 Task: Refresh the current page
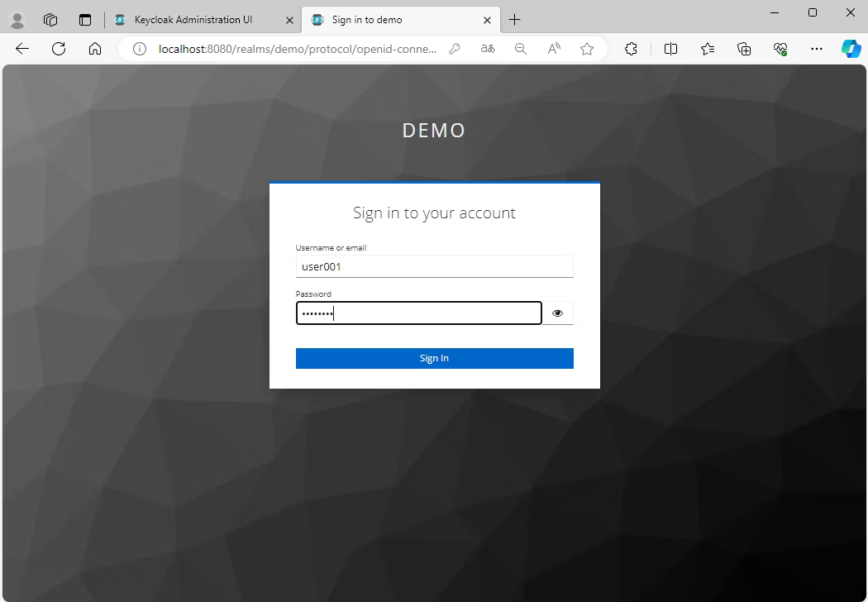(x=59, y=49)
